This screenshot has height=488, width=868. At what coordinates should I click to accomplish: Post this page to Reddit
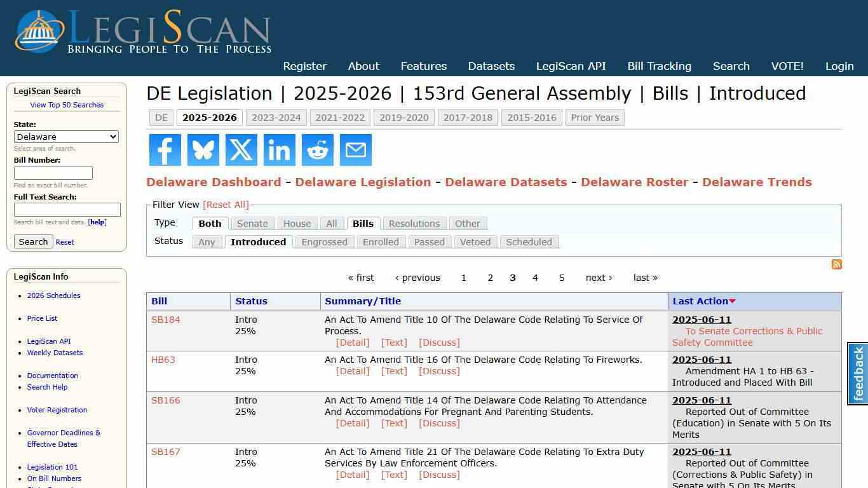(x=317, y=150)
